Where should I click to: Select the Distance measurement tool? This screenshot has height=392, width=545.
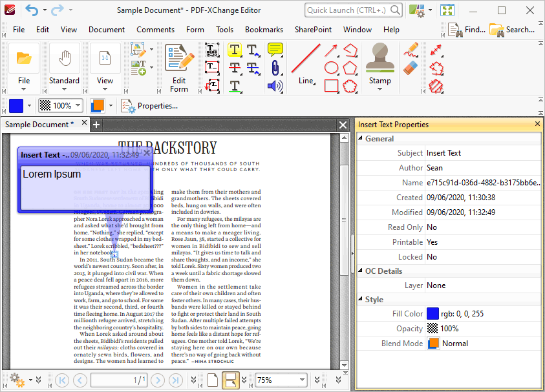(436, 50)
